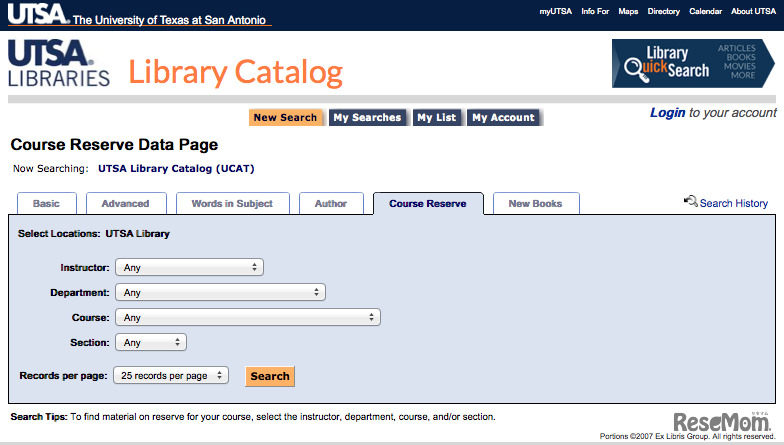Expand the Instructor dropdown
The width and height of the screenshot is (784, 445).
[190, 267]
